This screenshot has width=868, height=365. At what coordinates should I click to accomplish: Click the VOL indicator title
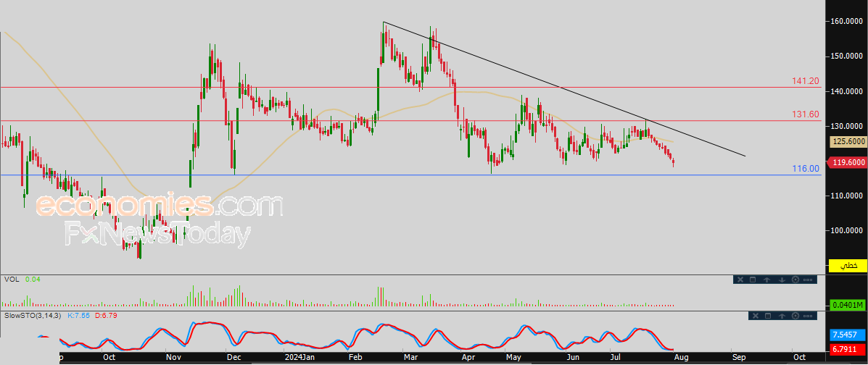click(12, 280)
